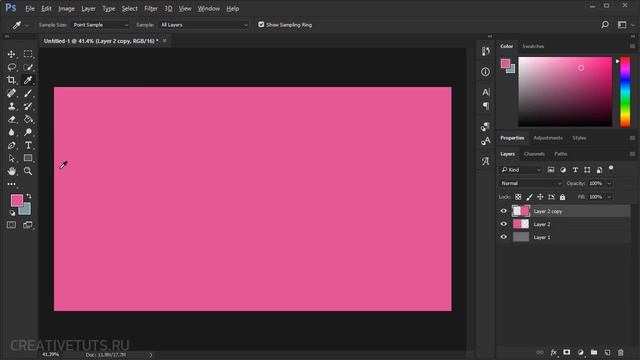This screenshot has width=640, height=360.
Task: Select the Crop tool
Action: click(x=11, y=80)
